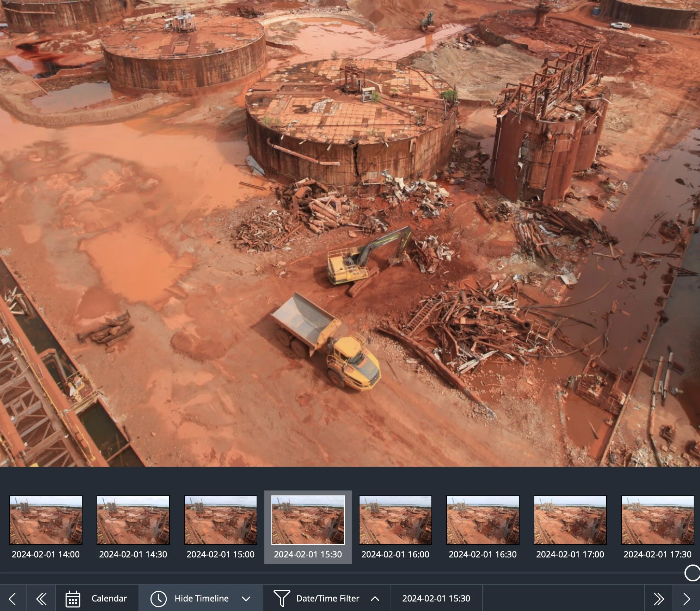Collapse the Date/Time Filter chevron

pyautogui.click(x=375, y=598)
